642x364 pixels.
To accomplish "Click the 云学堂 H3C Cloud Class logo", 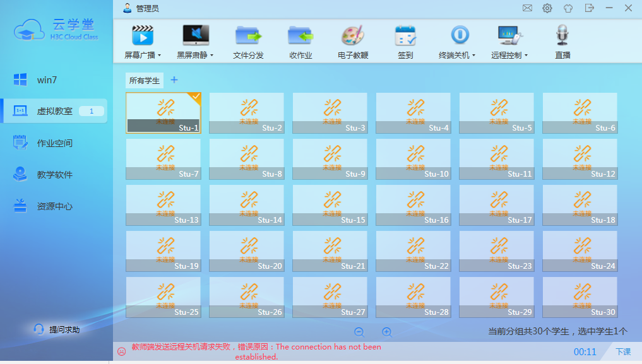I will pyautogui.click(x=56, y=30).
